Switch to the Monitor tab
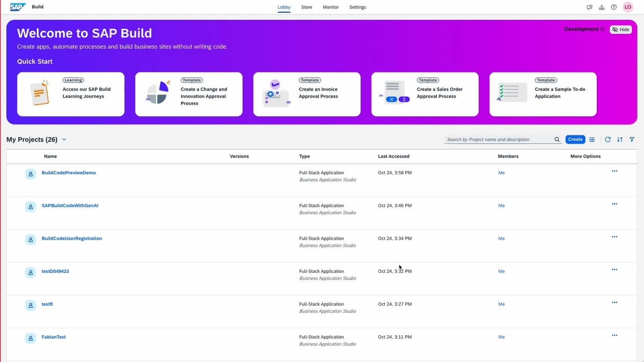Image resolution: width=644 pixels, height=362 pixels. pos(331,7)
